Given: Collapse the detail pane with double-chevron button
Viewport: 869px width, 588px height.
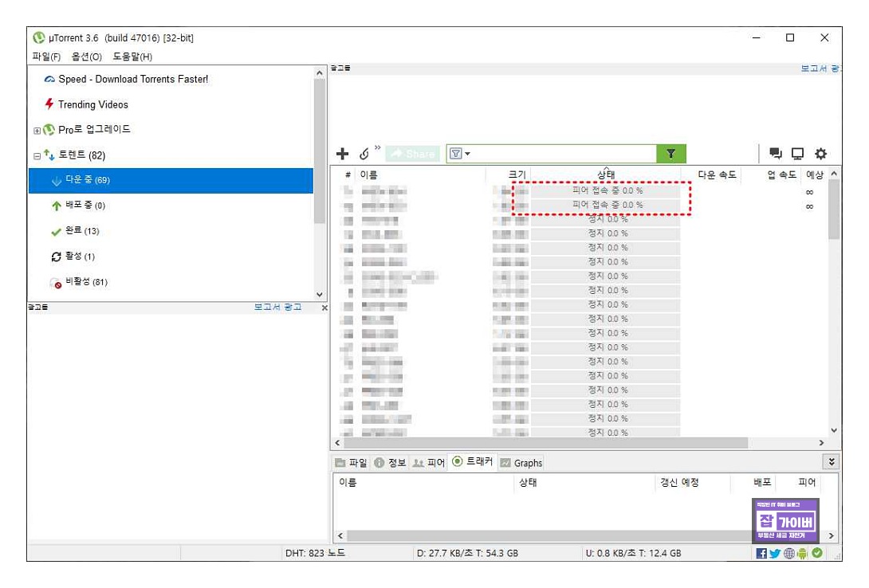Looking at the screenshot, I should pyautogui.click(x=832, y=462).
